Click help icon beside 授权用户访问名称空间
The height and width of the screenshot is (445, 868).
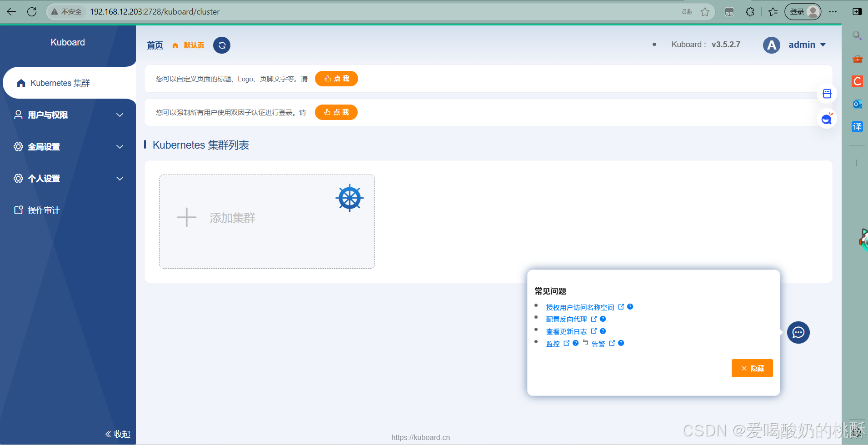coord(630,307)
